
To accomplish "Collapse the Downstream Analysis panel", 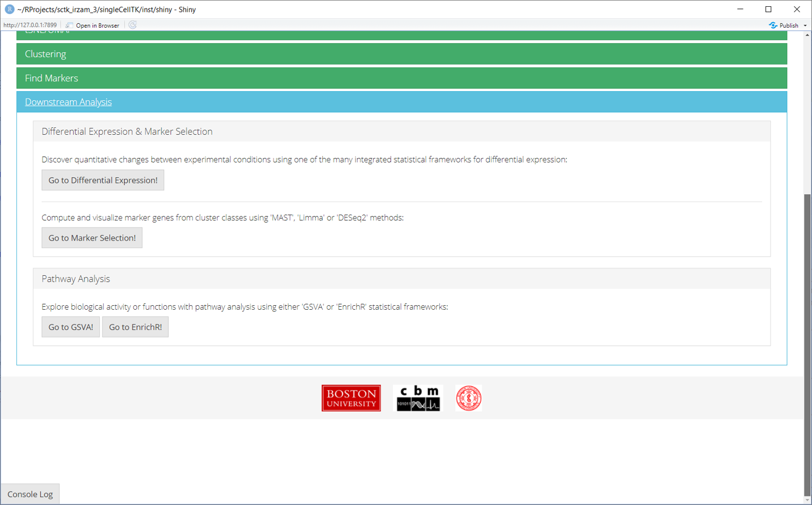I will tap(69, 102).
